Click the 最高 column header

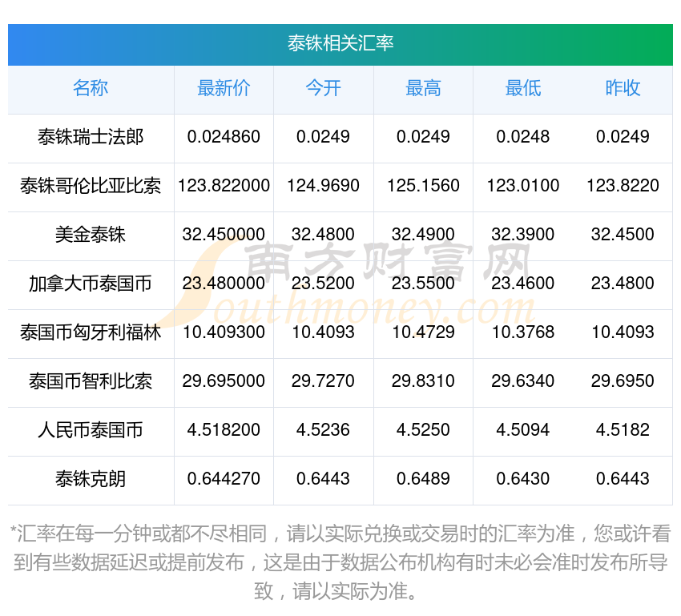click(423, 88)
